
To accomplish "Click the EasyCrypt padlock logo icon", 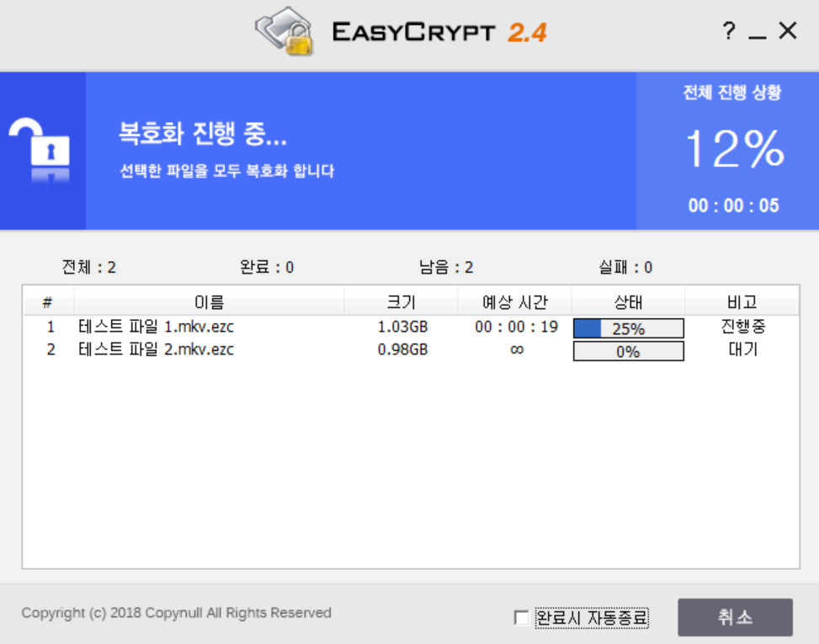I will 285,31.
